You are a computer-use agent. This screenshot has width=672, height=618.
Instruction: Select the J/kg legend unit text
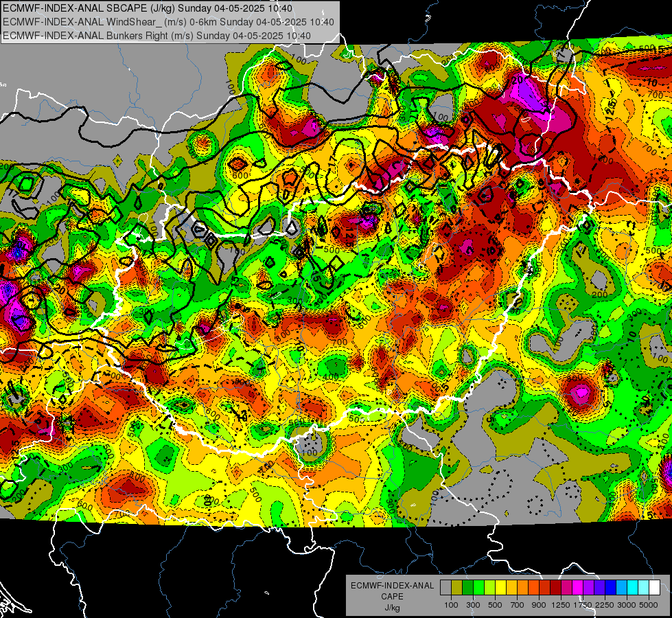click(393, 608)
